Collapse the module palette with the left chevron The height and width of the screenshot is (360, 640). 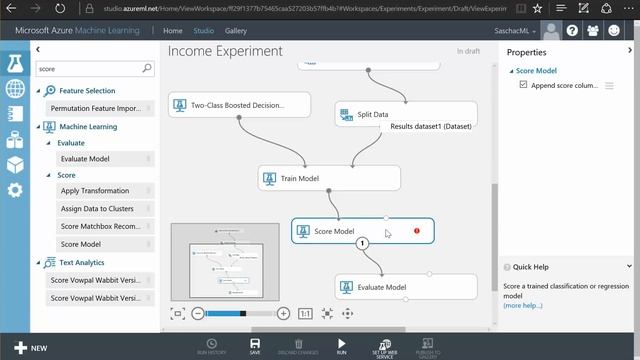38,49
